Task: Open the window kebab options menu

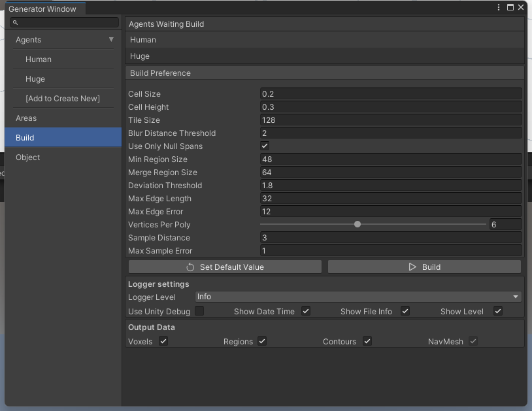Action: 499,7
